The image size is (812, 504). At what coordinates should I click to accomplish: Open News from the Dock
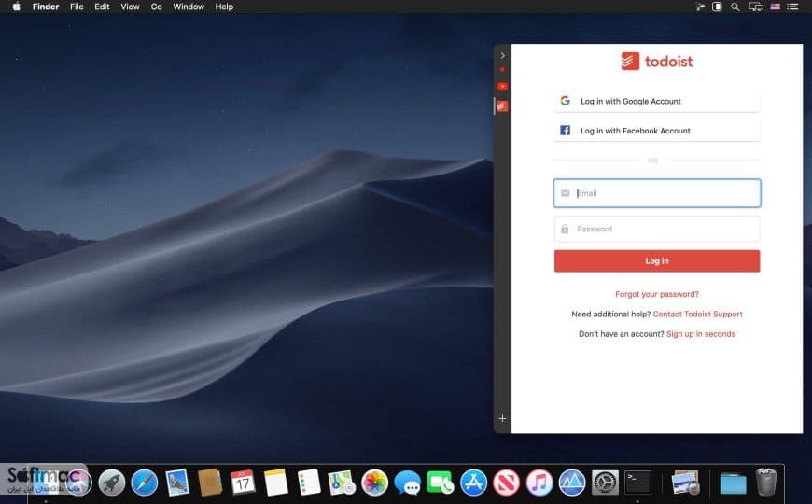pyautogui.click(x=507, y=483)
